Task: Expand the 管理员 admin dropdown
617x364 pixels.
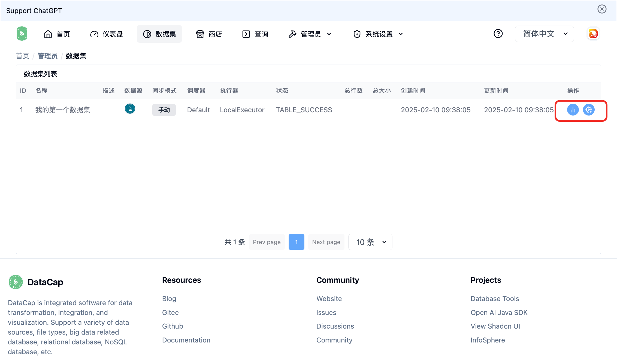Action: coord(310,34)
